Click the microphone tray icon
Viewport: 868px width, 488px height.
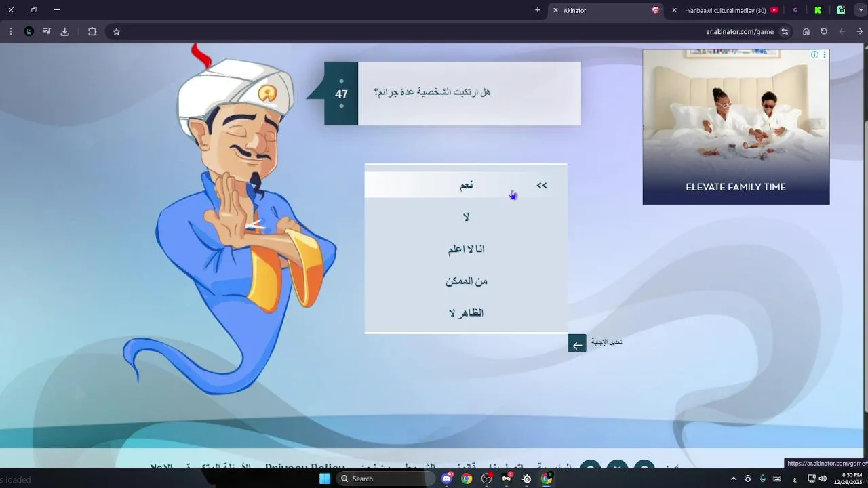763,479
